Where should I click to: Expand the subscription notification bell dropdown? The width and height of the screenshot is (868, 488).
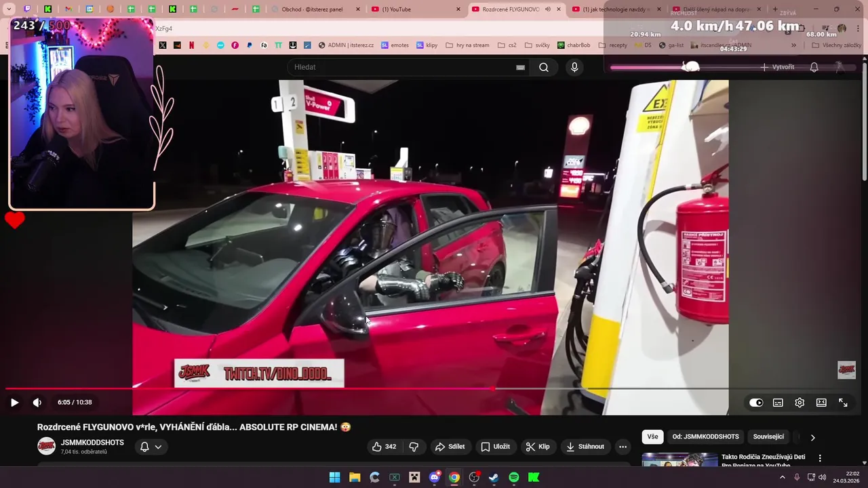(x=151, y=447)
